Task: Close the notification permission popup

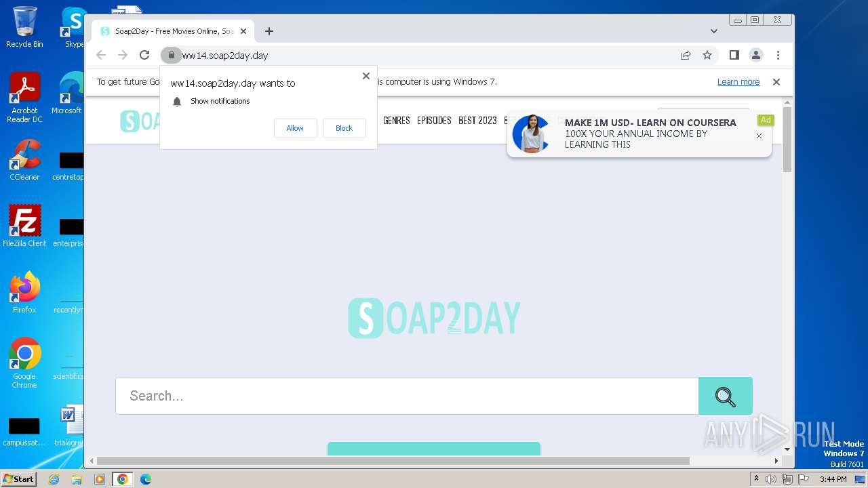Action: point(366,76)
